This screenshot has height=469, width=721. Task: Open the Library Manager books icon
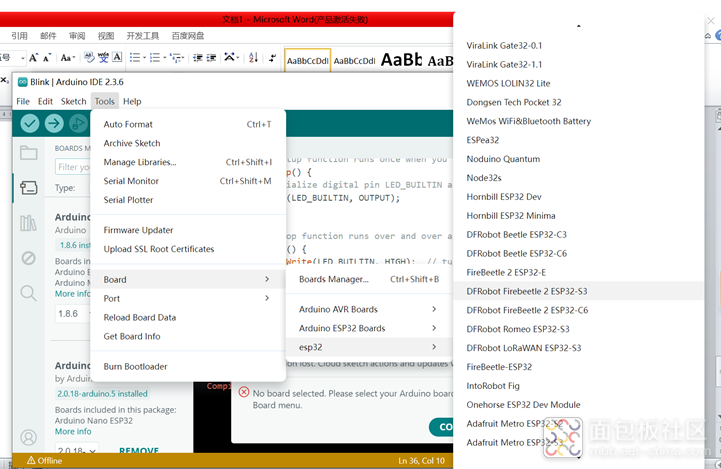coord(28,223)
